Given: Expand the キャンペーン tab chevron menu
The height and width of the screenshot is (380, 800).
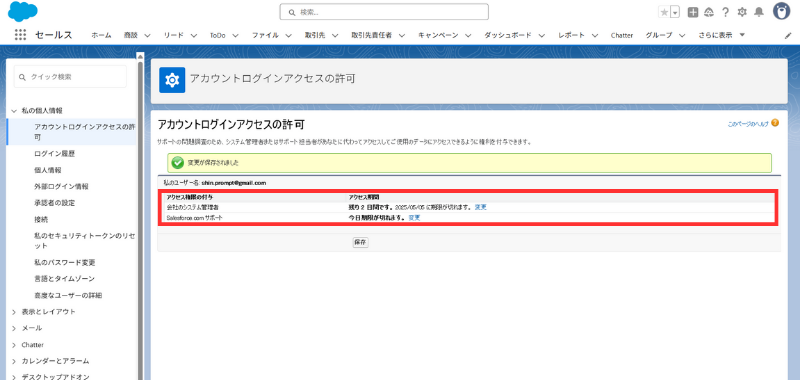Looking at the screenshot, I should 468,36.
